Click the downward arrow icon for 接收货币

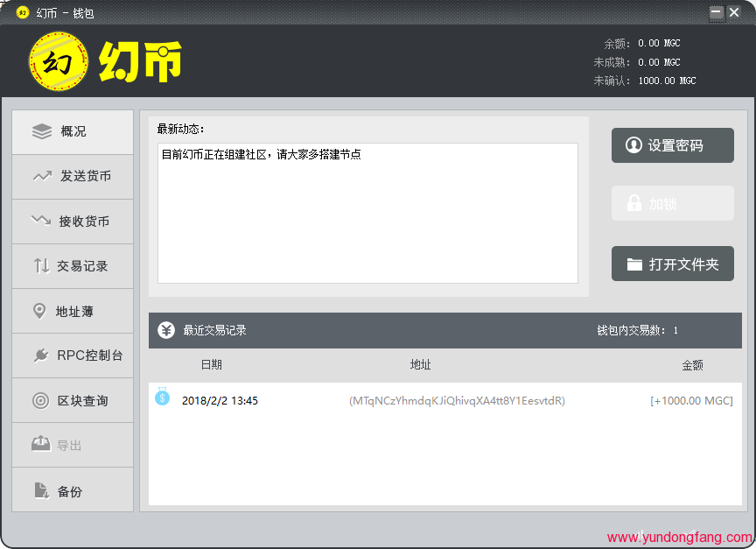41,221
